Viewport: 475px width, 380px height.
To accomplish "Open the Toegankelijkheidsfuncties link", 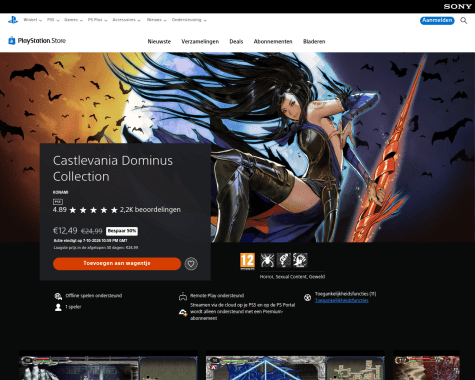I will pos(342,300).
